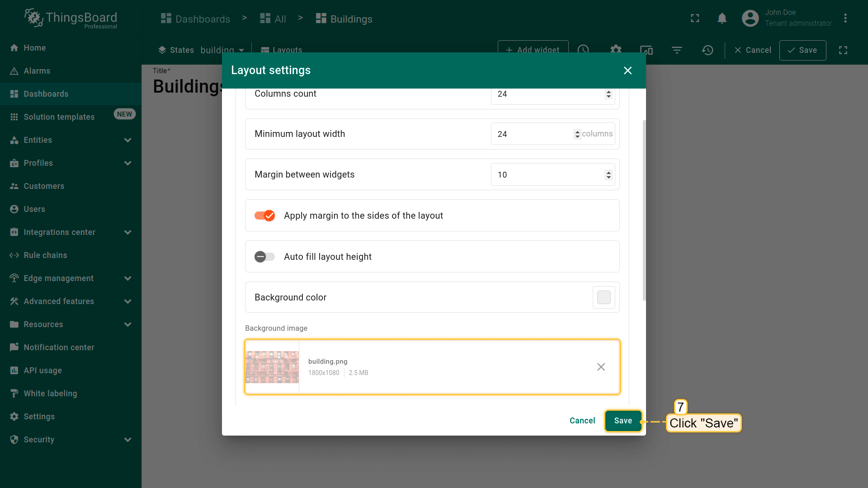This screenshot has height=488, width=868.
Task: Open the Background color swatch picker
Action: 604,297
